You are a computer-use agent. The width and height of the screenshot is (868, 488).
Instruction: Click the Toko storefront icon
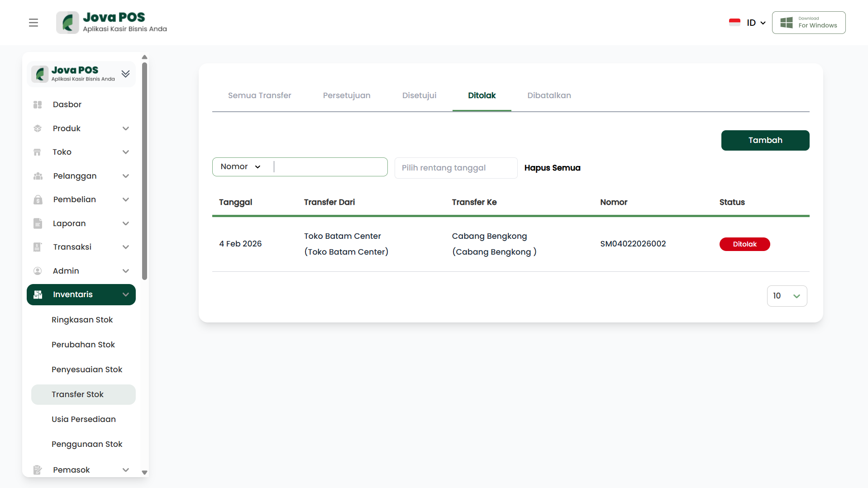tap(38, 152)
